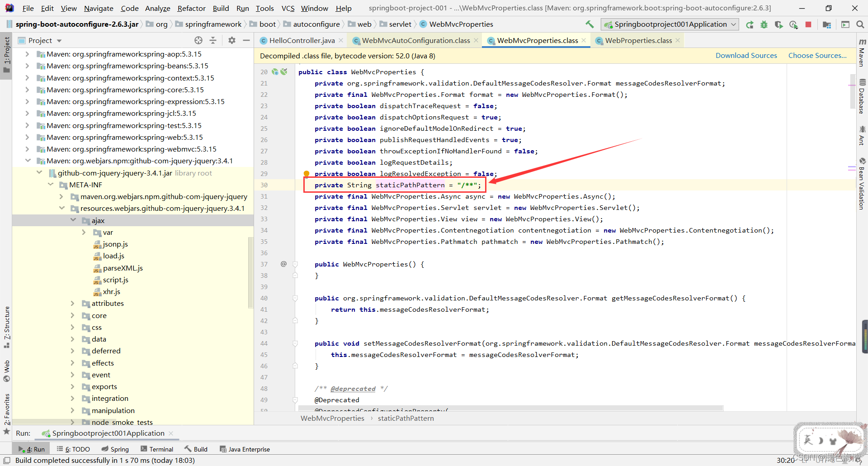Stop the running app with the red square

pos(808,24)
